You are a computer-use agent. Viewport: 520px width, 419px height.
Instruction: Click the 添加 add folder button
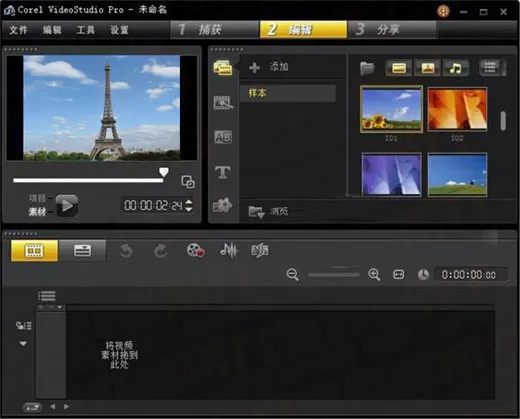(269, 67)
